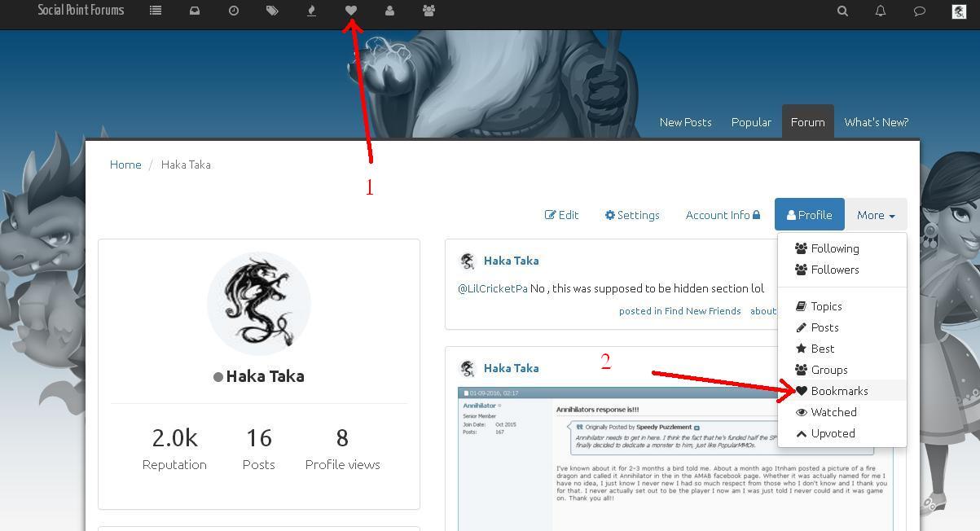Select the Forum tab

click(x=808, y=122)
